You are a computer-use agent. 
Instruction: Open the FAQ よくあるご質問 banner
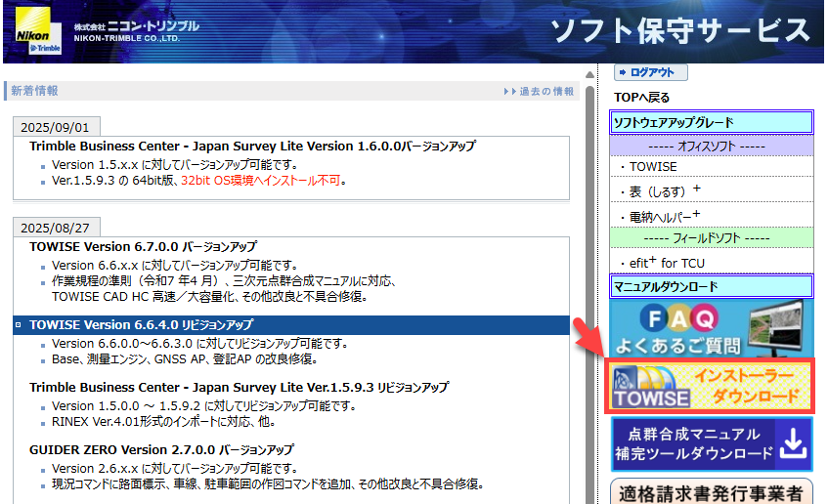(711, 329)
